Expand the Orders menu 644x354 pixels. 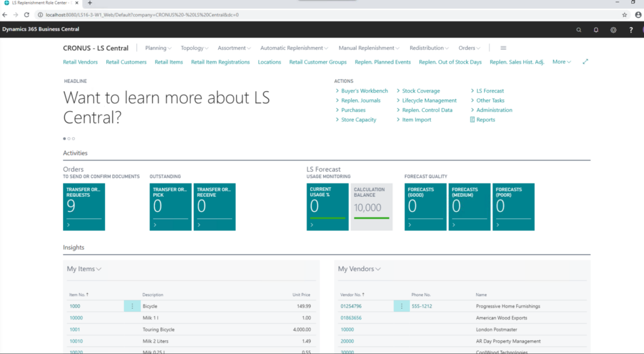pos(469,48)
